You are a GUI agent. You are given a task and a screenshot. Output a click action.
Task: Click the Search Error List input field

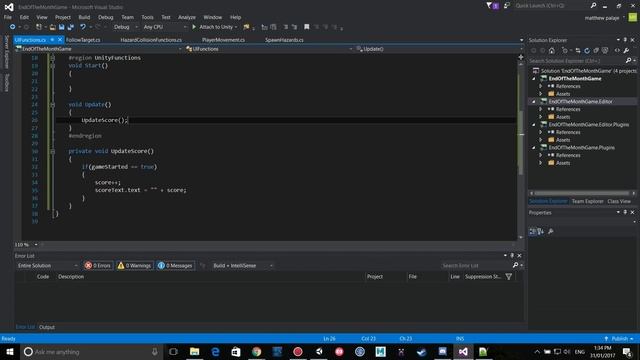pos(476,266)
